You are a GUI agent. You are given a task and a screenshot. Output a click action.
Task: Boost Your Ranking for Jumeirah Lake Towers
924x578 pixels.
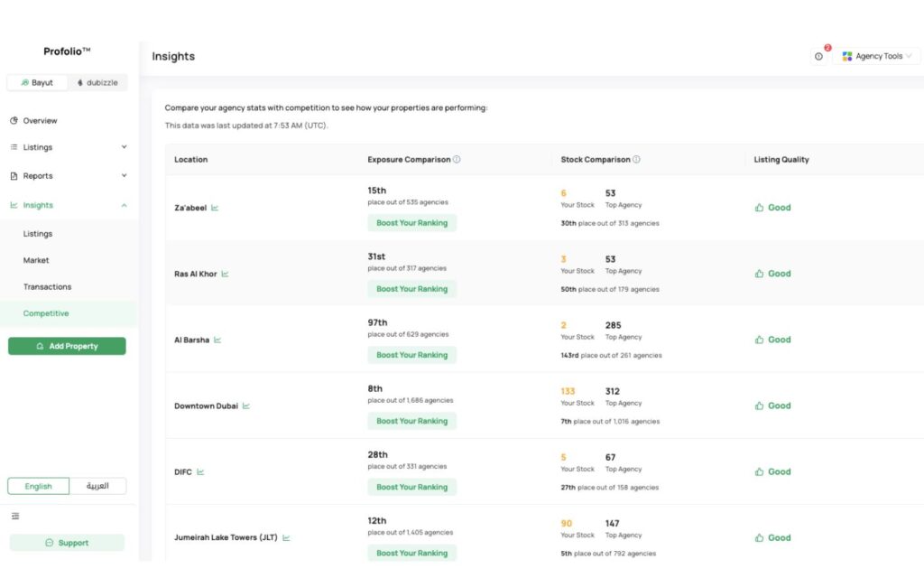(411, 554)
